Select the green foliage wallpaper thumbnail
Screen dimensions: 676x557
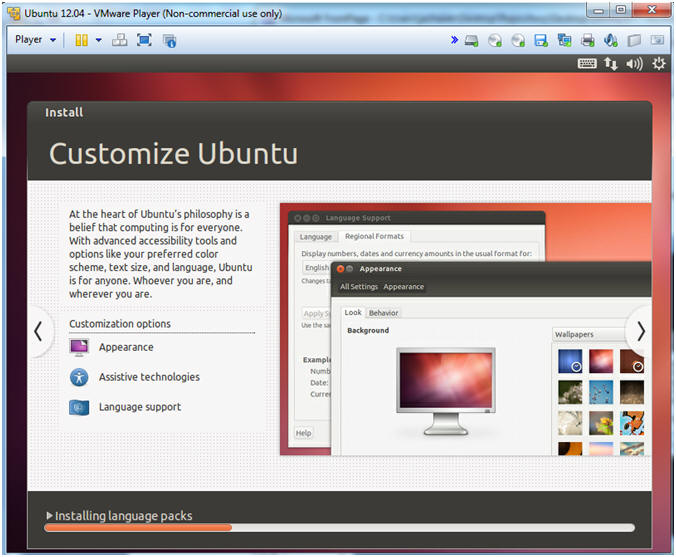tap(570, 392)
